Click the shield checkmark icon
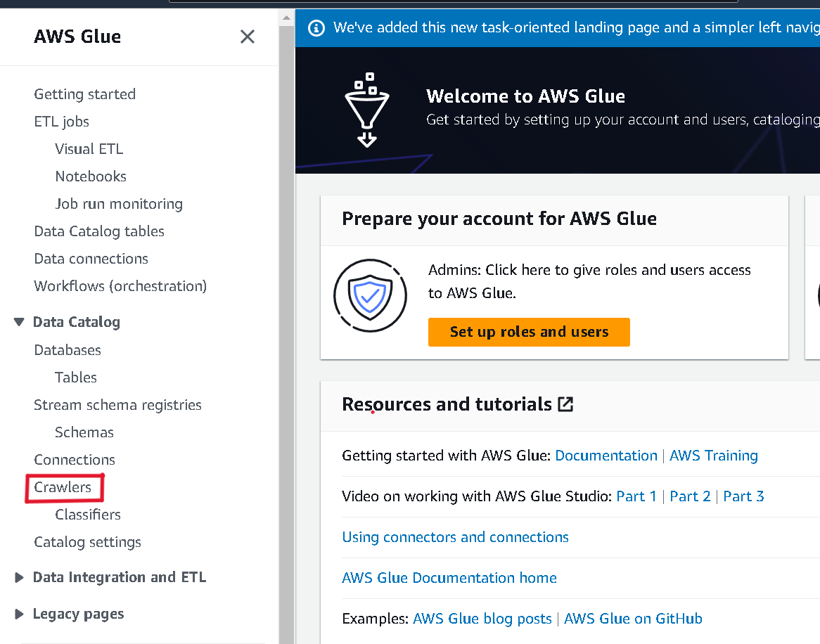This screenshot has height=644, width=820. click(x=370, y=296)
